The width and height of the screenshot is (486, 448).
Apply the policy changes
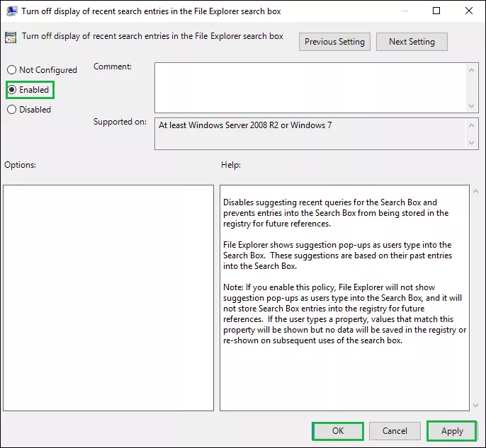pos(452,431)
